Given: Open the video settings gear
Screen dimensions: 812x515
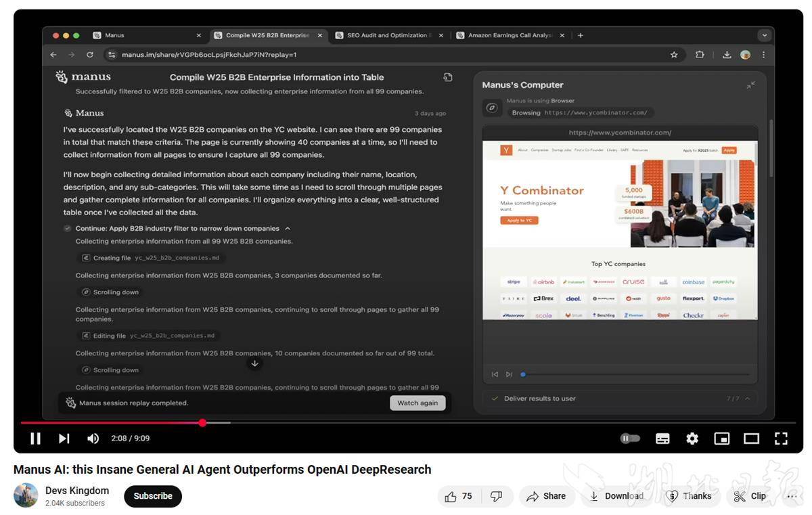Looking at the screenshot, I should [692, 439].
